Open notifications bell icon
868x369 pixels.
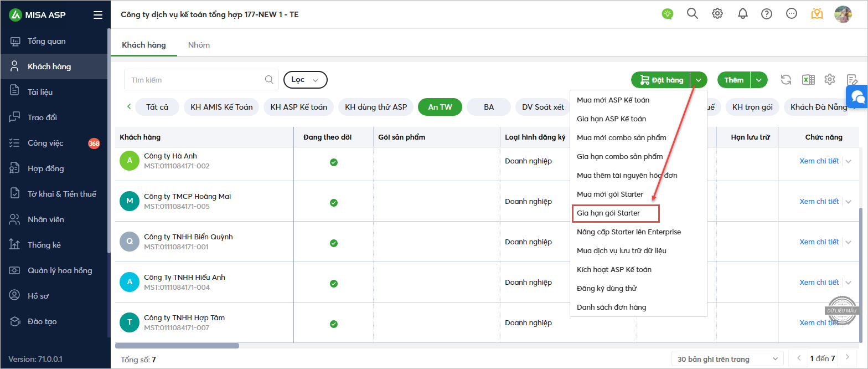tap(743, 14)
